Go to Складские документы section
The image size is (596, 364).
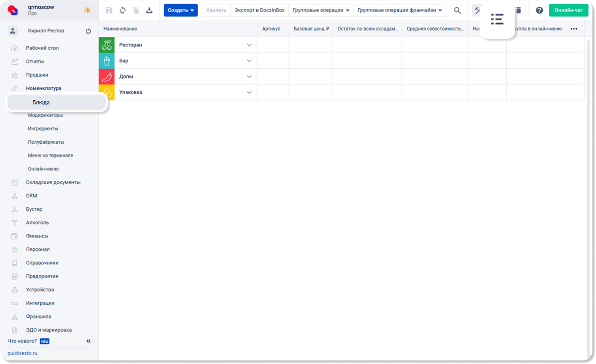coord(53,182)
